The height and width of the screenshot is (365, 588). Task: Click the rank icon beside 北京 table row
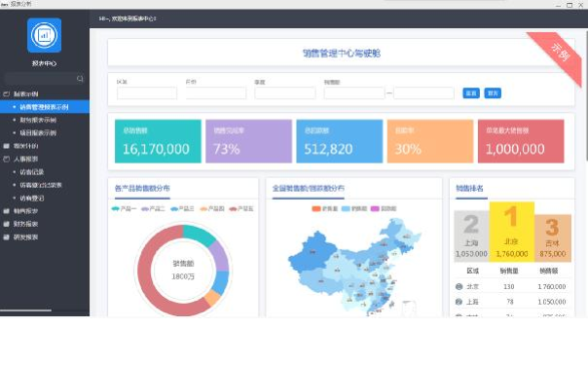tap(459, 287)
